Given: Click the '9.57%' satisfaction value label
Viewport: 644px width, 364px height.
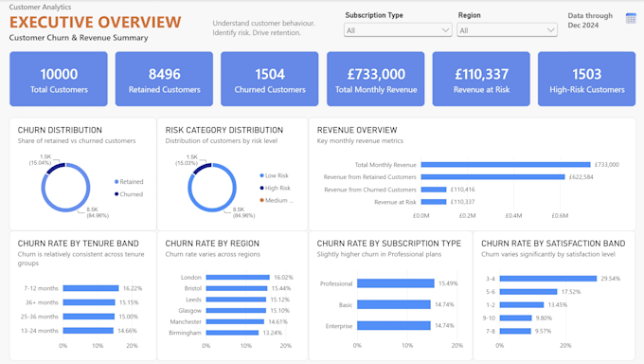Looking at the screenshot, I should 543,331.
